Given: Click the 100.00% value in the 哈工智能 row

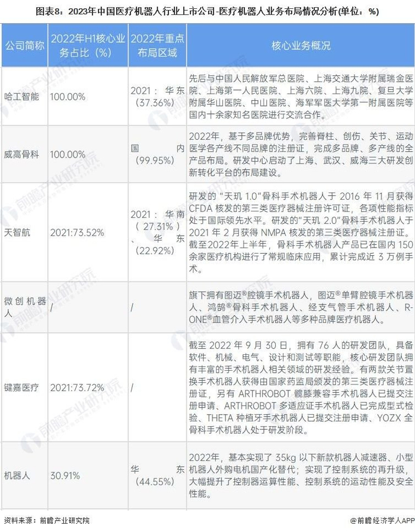Looking at the screenshot, I should 68,97.
